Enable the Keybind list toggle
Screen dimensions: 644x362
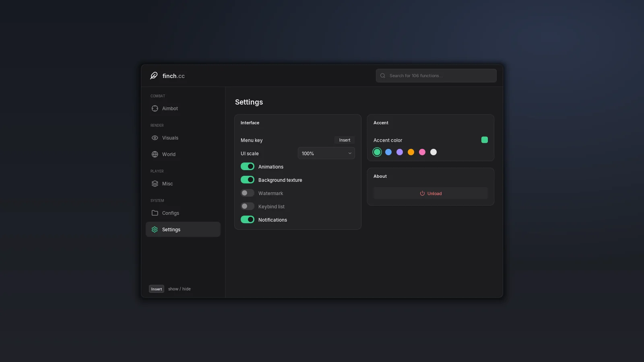click(248, 206)
